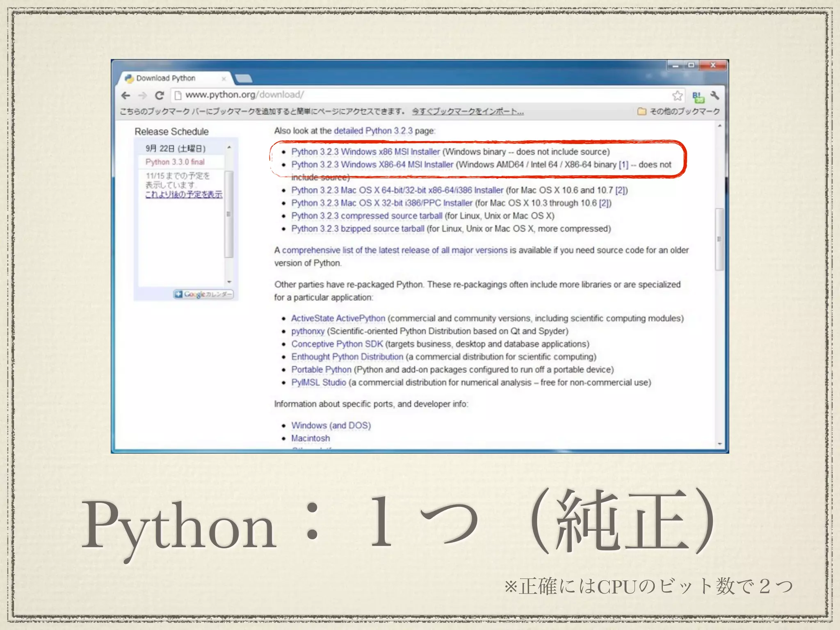The height and width of the screenshot is (630, 840).
Task: Download Python 3.2.3 Windows x86 MSI Installer
Action: pyautogui.click(x=365, y=152)
